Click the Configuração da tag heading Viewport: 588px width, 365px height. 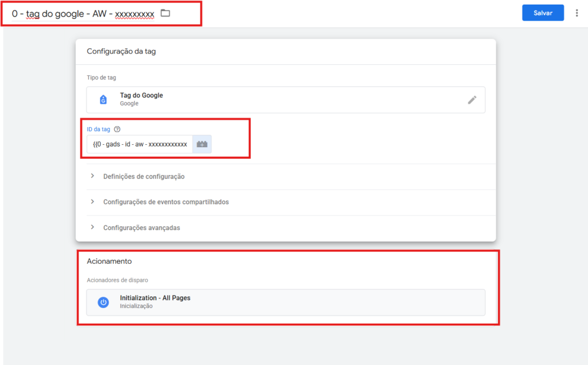click(121, 52)
